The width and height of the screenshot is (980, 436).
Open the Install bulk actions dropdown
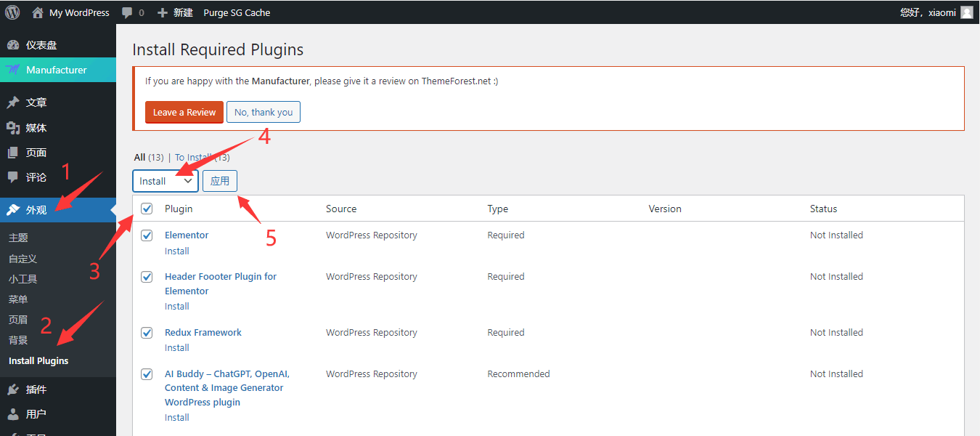pyautogui.click(x=166, y=181)
